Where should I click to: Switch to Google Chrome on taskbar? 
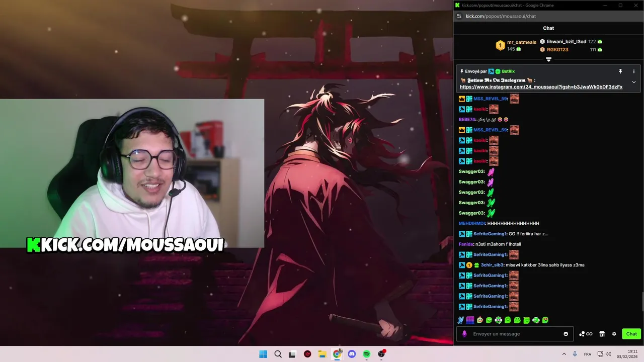[x=337, y=354]
